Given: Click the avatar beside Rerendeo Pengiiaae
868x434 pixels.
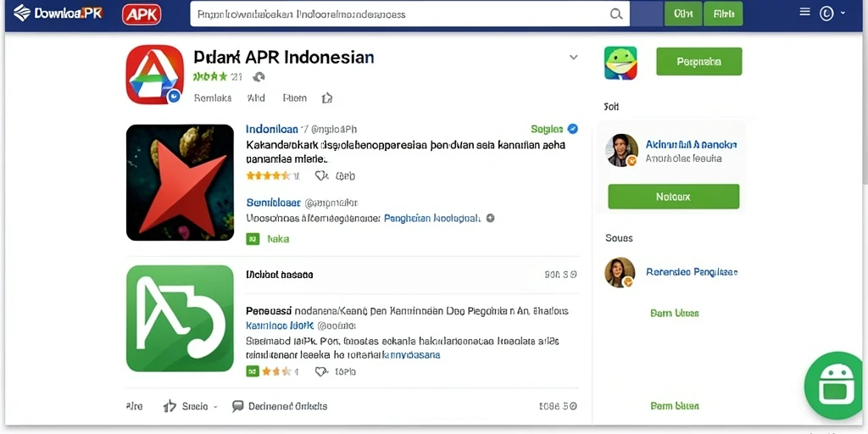Looking at the screenshot, I should 620,272.
